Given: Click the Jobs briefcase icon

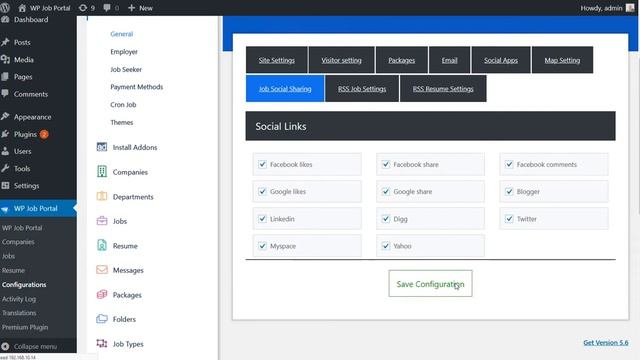Looking at the screenshot, I should point(102,221).
